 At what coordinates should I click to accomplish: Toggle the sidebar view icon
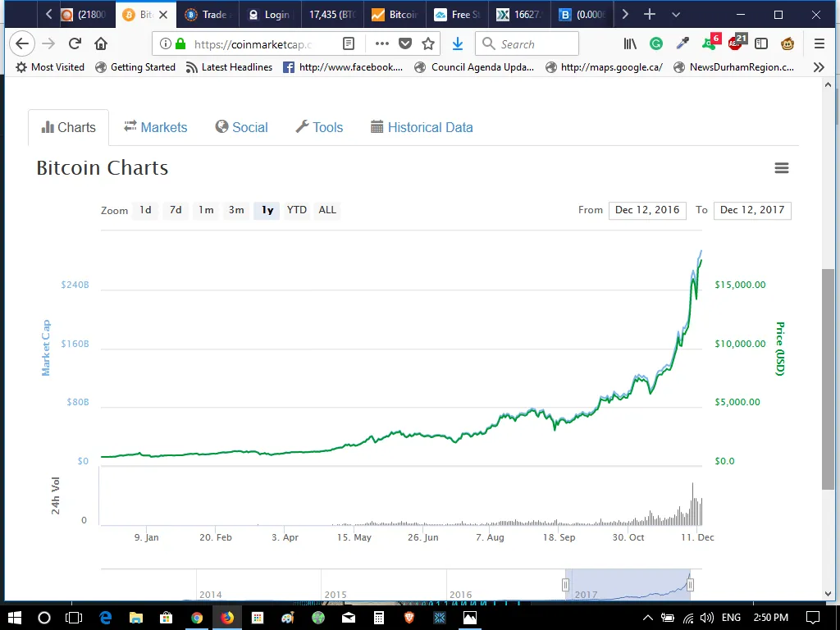click(761, 44)
